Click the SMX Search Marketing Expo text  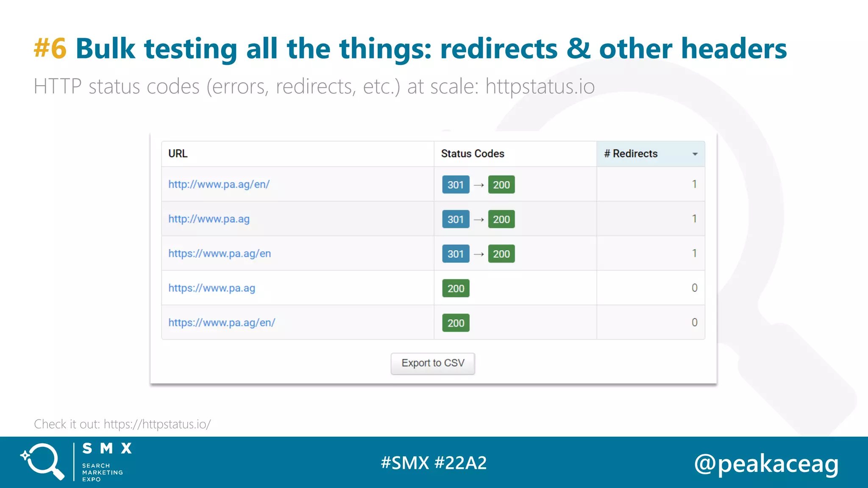click(107, 462)
